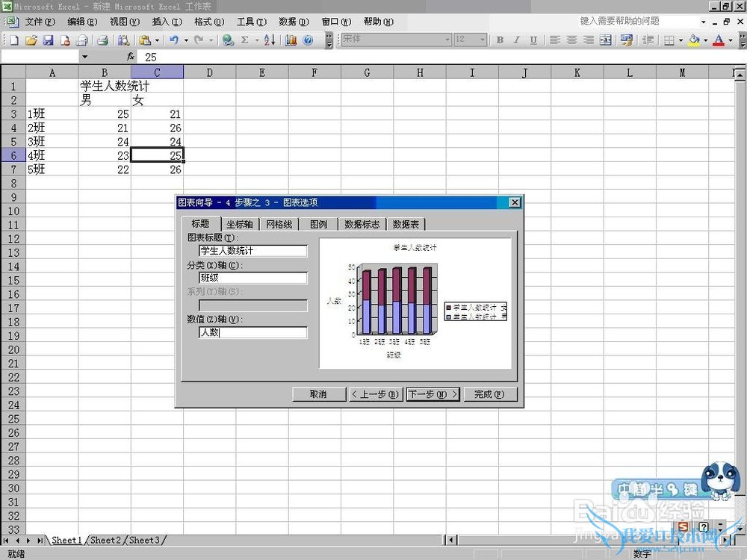Image resolution: width=747 pixels, height=560 pixels.
Task: Open the 窗口 menu
Action: tap(336, 22)
